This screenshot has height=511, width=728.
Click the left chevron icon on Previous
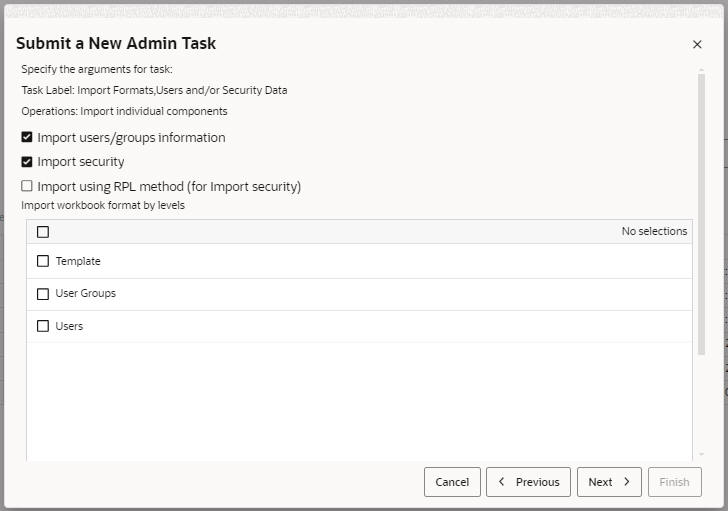[x=502, y=482]
